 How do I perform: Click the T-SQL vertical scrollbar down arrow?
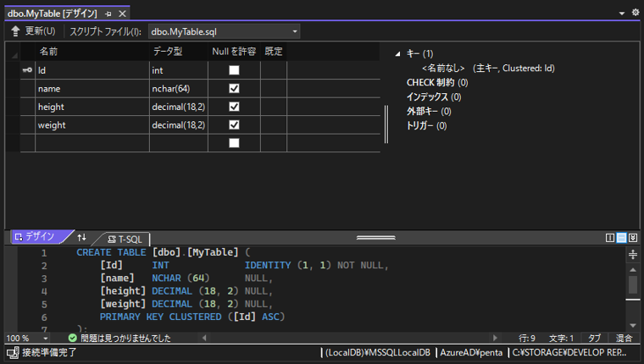coord(633,325)
